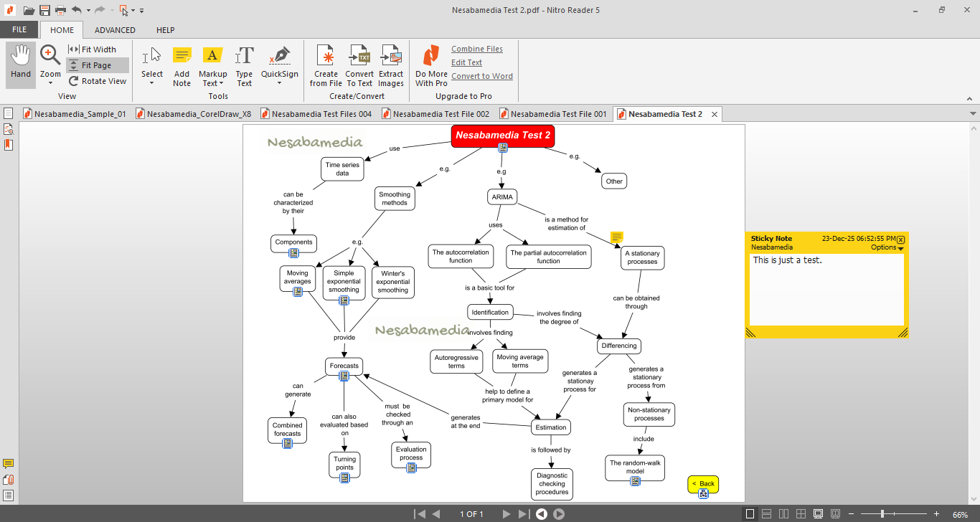Click the zoom slider handle

(x=882, y=514)
